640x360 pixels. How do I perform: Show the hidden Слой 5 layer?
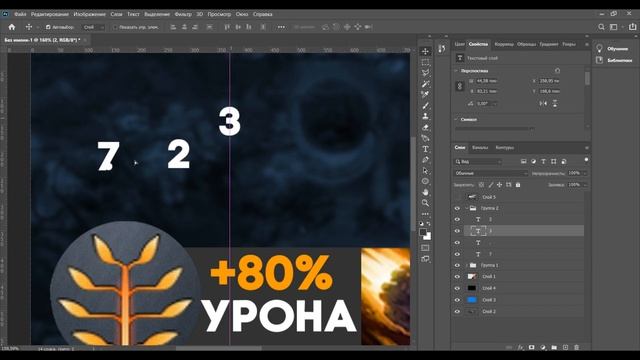point(457,197)
